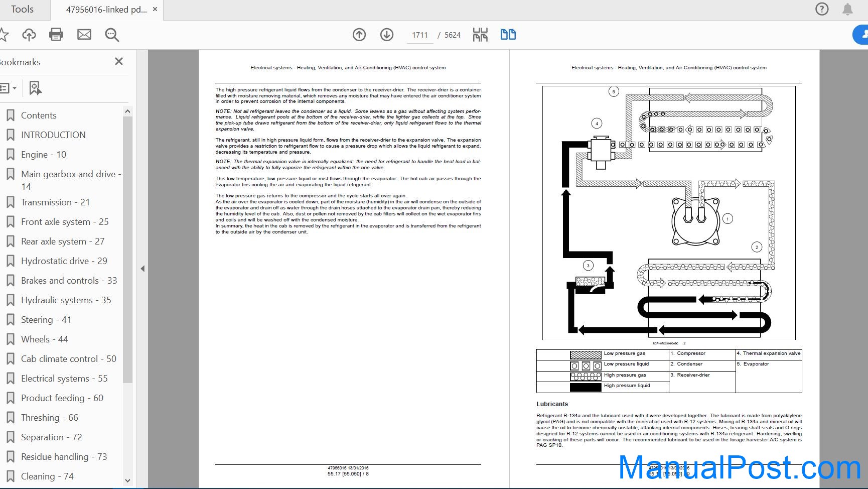868x489 pixels.
Task: Open the Engine - 10 bookmark
Action: pos(44,155)
